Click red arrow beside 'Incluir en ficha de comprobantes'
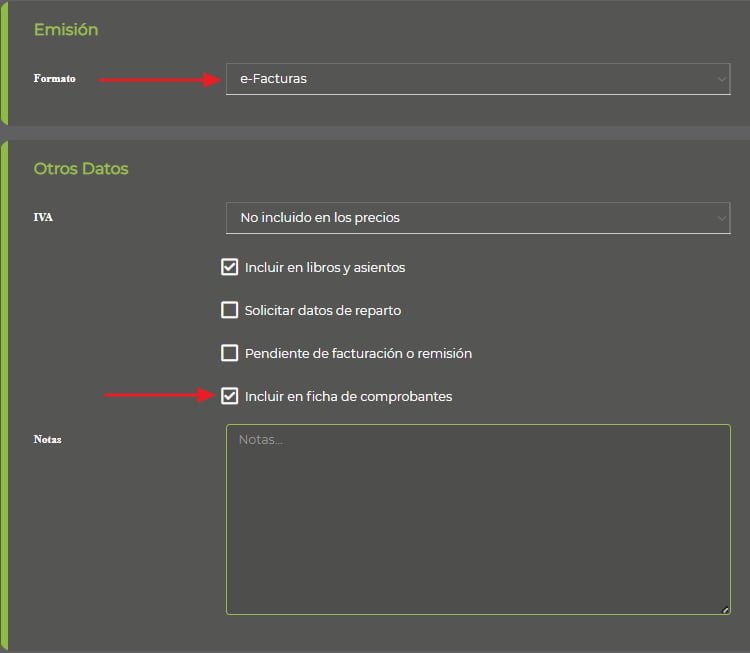 [159, 395]
